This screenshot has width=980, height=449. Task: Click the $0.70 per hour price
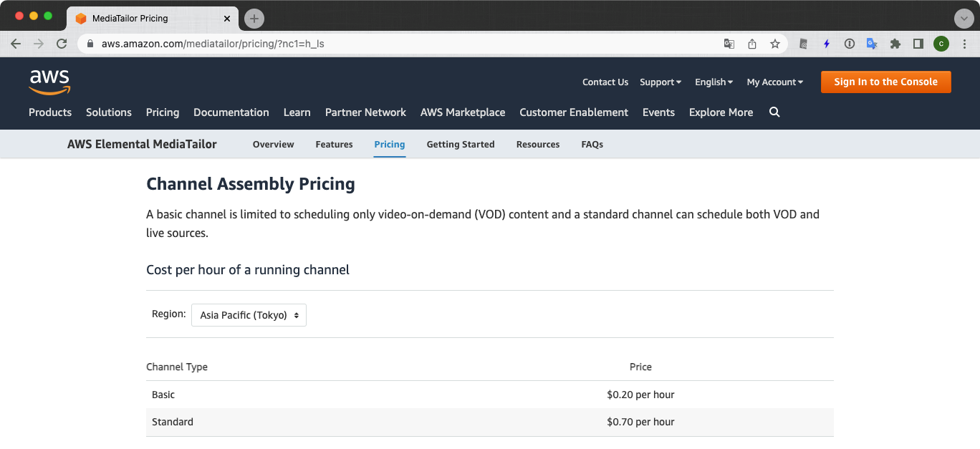click(640, 422)
